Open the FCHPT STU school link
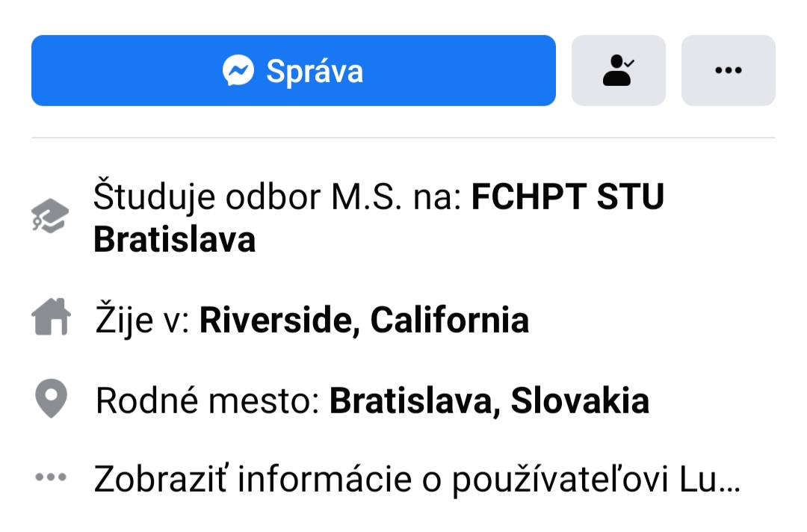 click(x=567, y=198)
